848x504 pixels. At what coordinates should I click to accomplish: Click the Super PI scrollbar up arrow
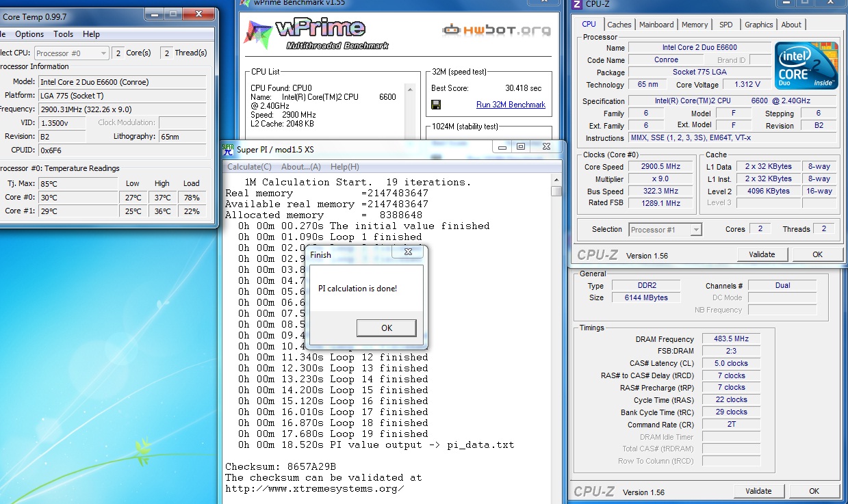556,180
